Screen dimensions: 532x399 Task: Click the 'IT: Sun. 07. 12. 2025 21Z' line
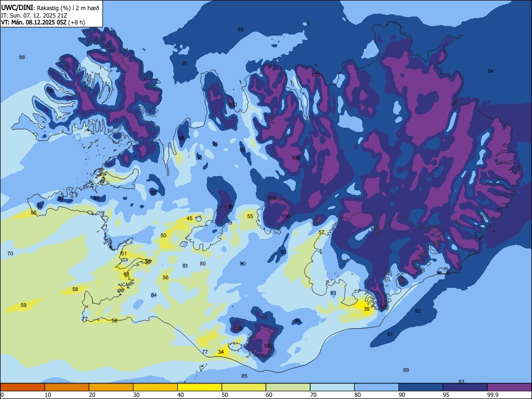coord(34,15)
